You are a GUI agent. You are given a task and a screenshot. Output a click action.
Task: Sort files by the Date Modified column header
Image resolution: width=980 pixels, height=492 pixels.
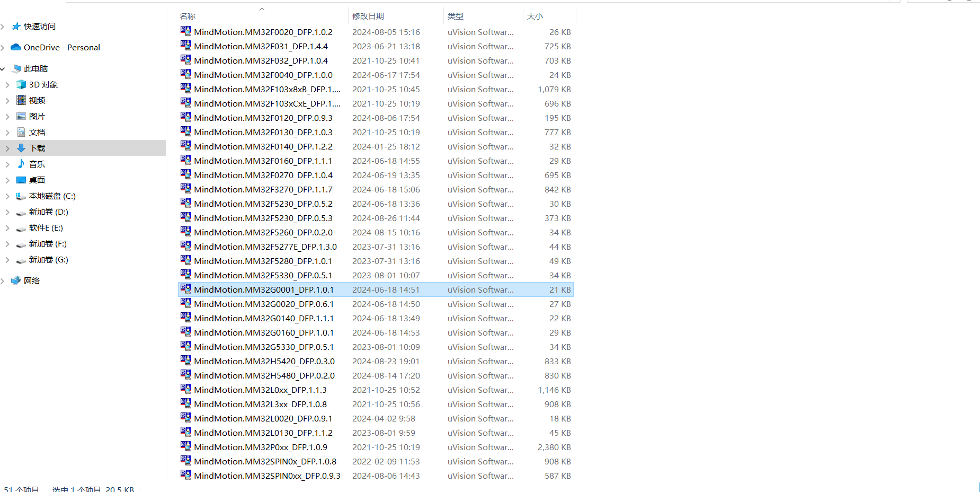(368, 16)
